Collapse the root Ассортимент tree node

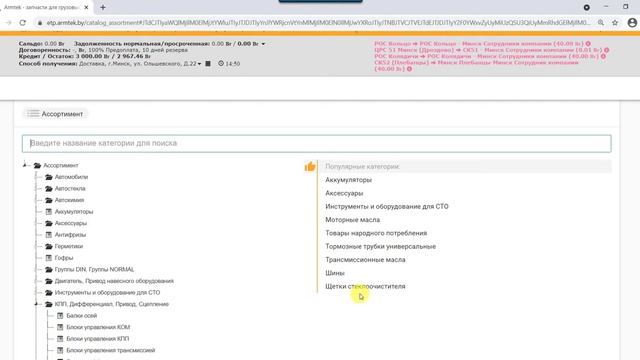(x=25, y=165)
